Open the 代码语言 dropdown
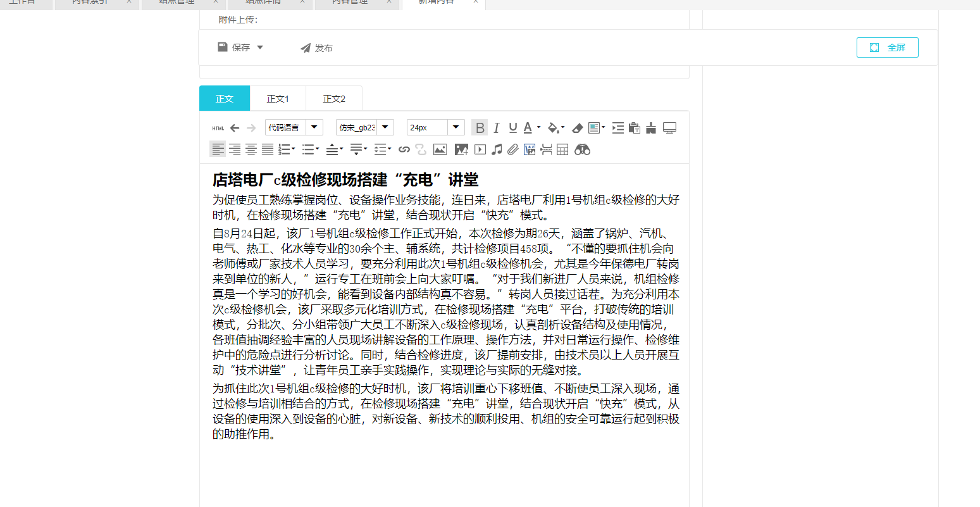The width and height of the screenshot is (980, 507). coord(294,127)
